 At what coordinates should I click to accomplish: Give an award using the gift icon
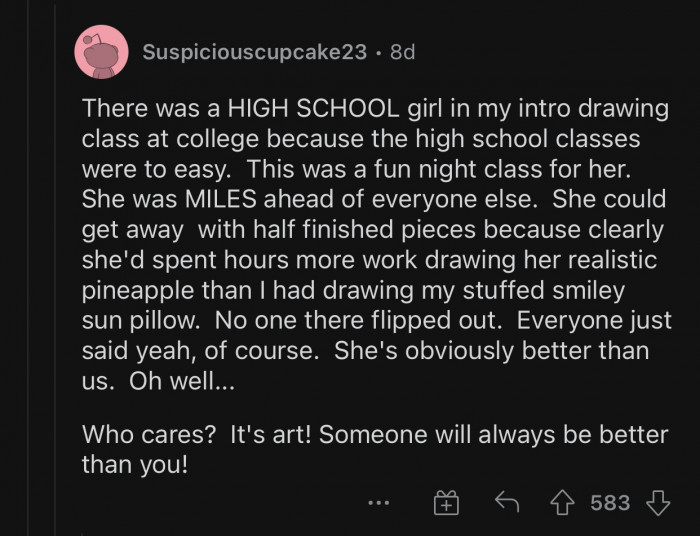pos(445,502)
